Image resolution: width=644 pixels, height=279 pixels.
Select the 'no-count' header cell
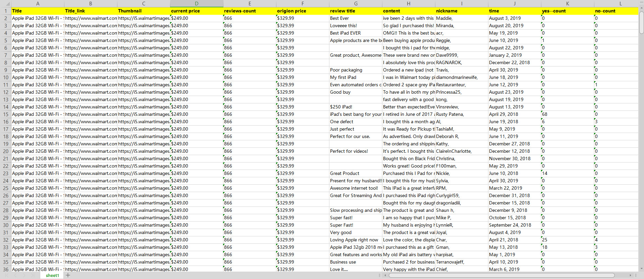tap(616, 11)
